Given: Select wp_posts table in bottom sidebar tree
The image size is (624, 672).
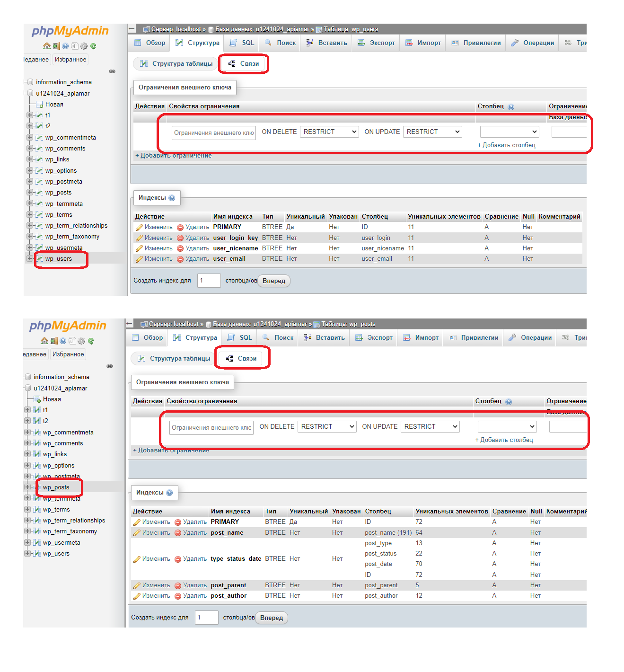Looking at the screenshot, I should [56, 487].
